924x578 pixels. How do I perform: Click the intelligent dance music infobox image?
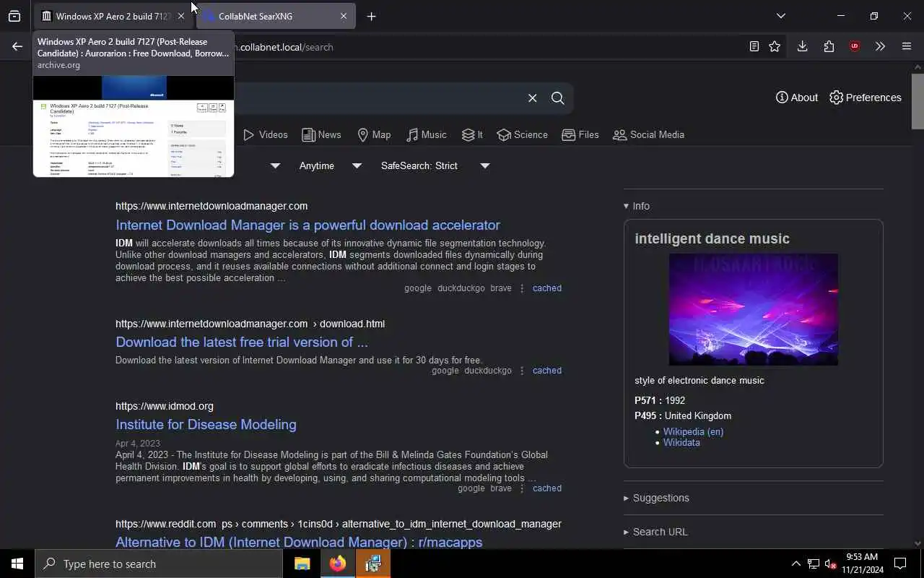point(753,309)
